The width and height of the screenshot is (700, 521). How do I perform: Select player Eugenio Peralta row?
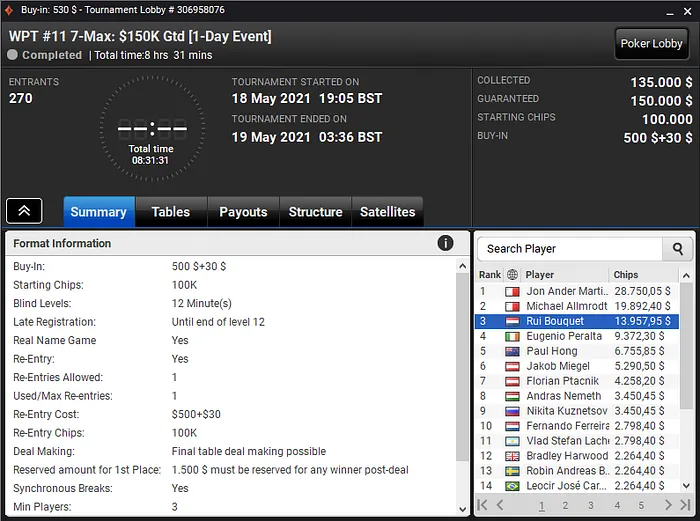tap(577, 336)
